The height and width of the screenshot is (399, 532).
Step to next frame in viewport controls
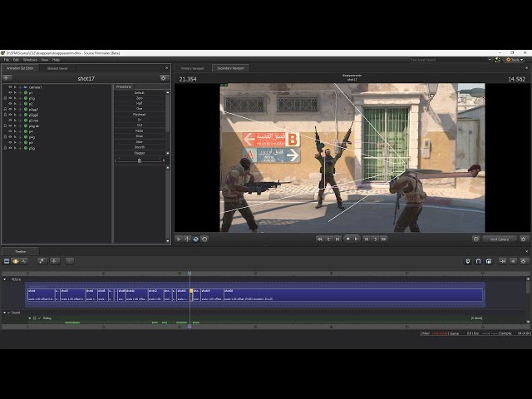(375, 239)
